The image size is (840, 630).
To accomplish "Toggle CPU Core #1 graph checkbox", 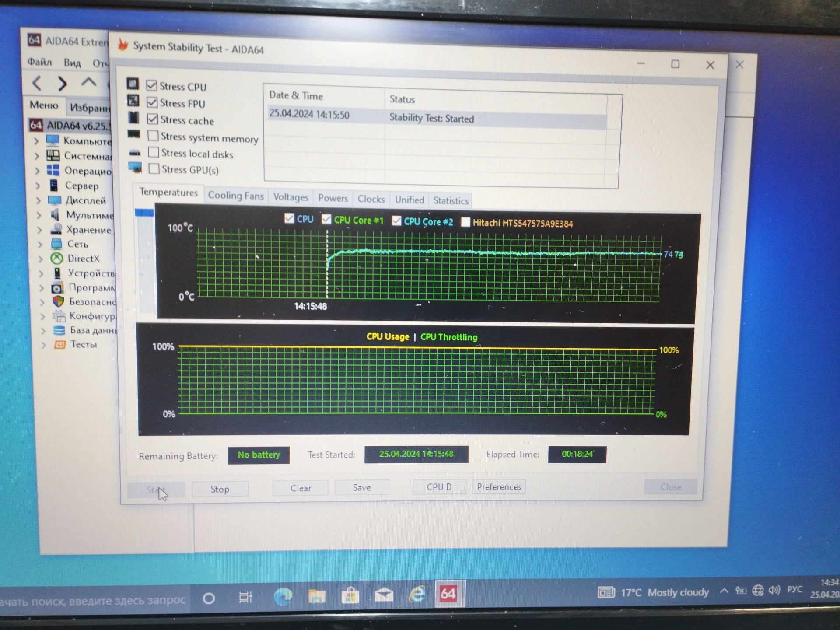I will point(326,219).
